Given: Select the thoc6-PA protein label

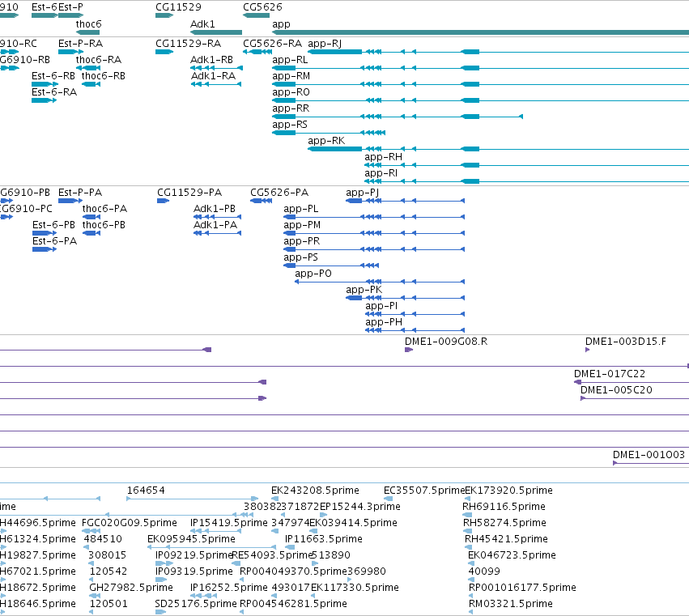Looking at the screenshot, I should click(104, 209).
